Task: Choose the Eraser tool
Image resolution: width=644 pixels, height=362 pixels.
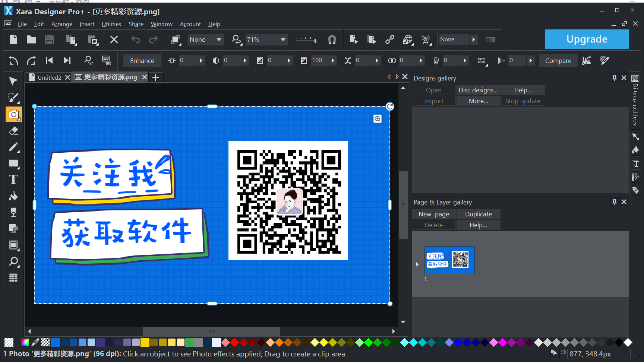Action: pos(13,131)
